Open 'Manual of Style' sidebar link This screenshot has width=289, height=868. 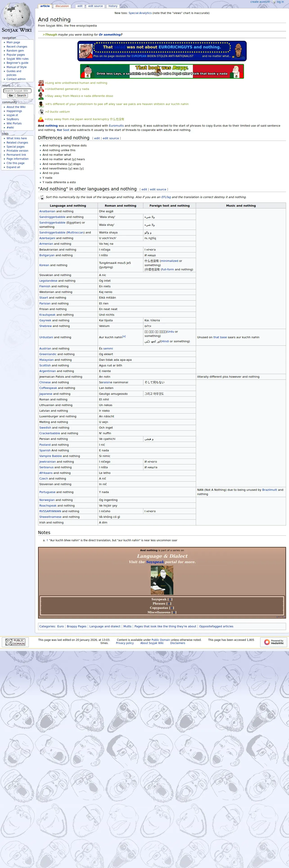point(16,67)
